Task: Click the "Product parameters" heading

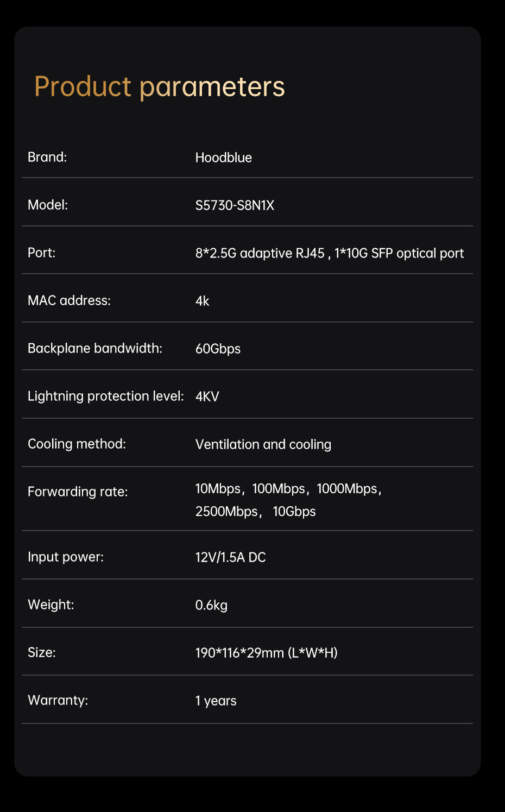Action: pos(159,87)
